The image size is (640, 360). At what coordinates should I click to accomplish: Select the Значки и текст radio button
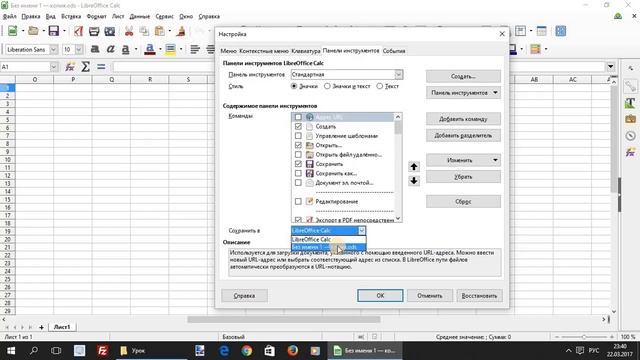point(327,86)
